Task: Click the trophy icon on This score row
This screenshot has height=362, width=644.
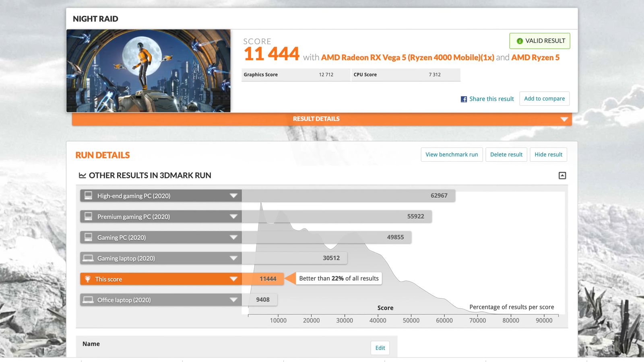Action: 87,279
